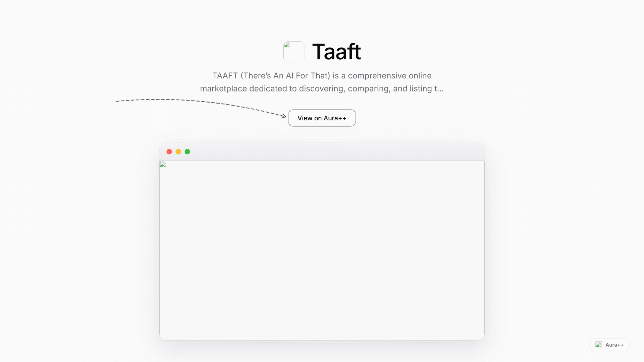Click the TAAFT marketplace description text
The height and width of the screenshot is (362, 644).
[x=322, y=82]
